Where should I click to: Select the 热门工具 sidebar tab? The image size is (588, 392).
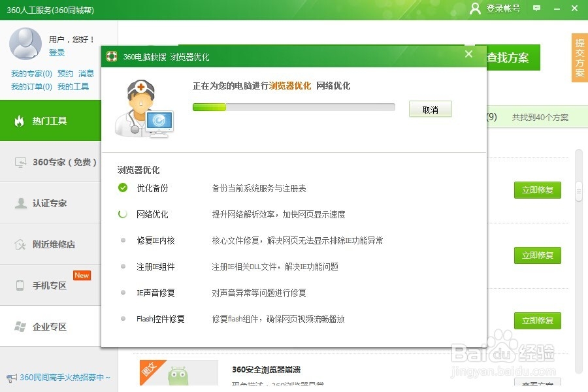[50, 121]
